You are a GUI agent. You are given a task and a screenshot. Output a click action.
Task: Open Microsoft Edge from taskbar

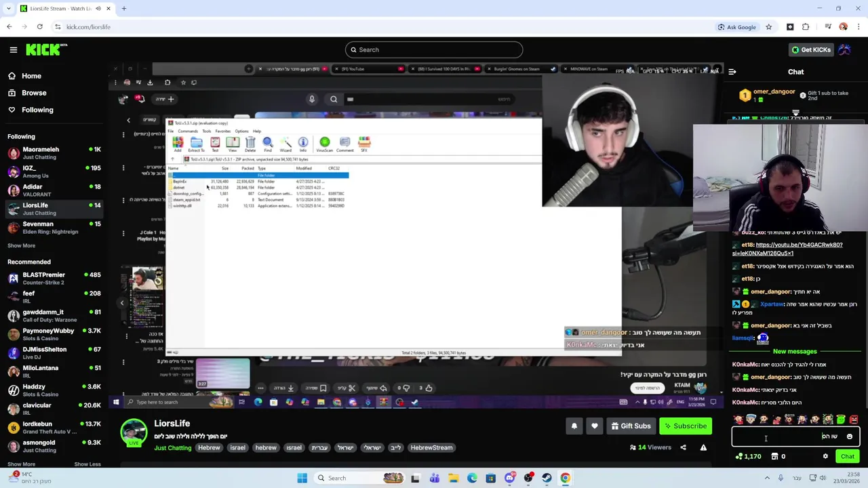pyautogui.click(x=472, y=478)
